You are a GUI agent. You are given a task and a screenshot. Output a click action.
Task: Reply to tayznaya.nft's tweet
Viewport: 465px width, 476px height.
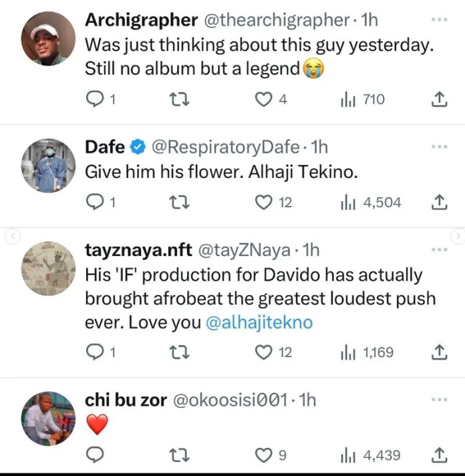point(98,352)
